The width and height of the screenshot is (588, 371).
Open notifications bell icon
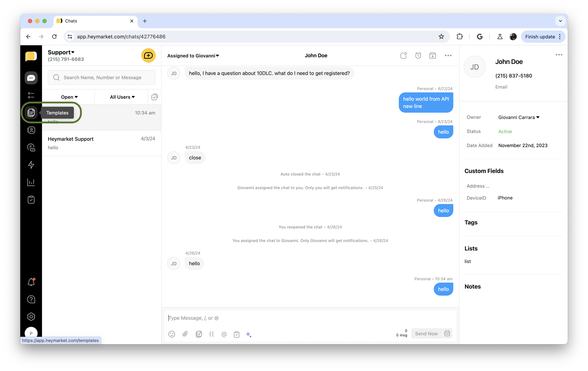(31, 282)
